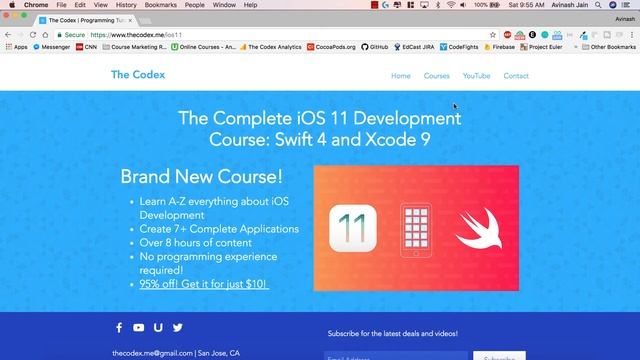Reload the page with the refresh icon
Viewport: 640px width, 360px height.
[x=33, y=35]
